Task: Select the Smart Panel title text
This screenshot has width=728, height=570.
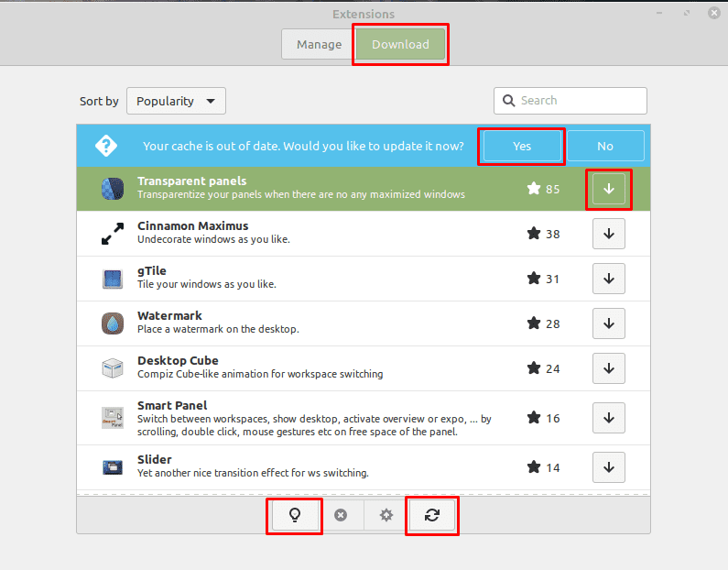Action: (172, 406)
